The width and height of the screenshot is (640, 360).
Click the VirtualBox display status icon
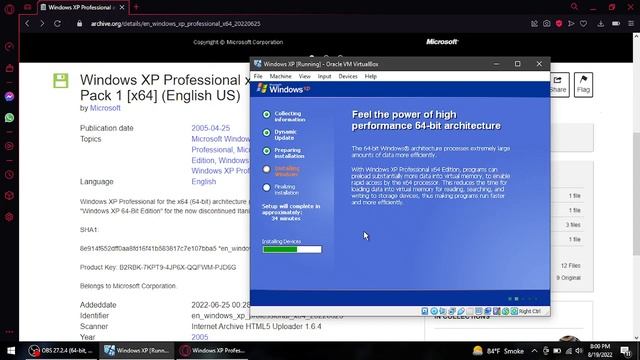tap(479, 311)
